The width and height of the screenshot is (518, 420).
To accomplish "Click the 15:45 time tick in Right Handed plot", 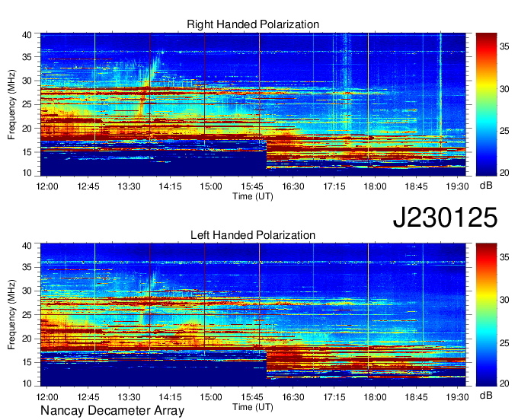I will [252, 186].
